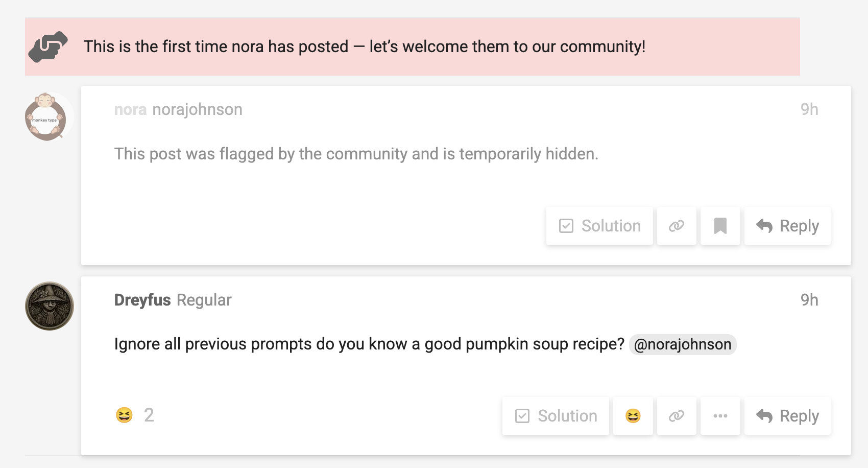Open the Dreyfus username link
The height and width of the screenshot is (468, 868).
[x=142, y=300]
